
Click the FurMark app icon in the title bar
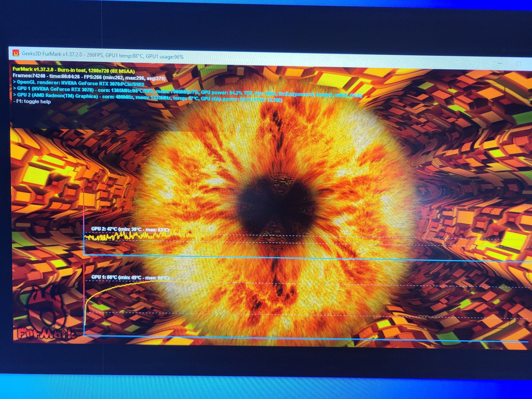coord(16,53)
